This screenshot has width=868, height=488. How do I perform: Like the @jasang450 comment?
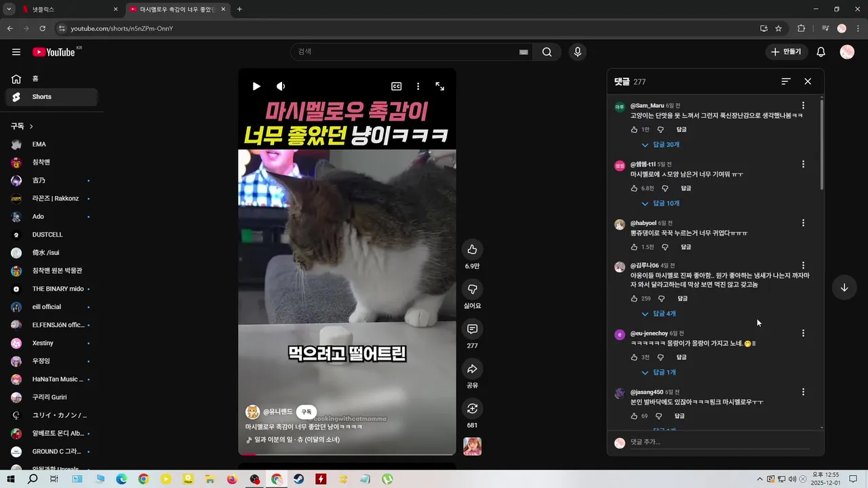coord(635,416)
